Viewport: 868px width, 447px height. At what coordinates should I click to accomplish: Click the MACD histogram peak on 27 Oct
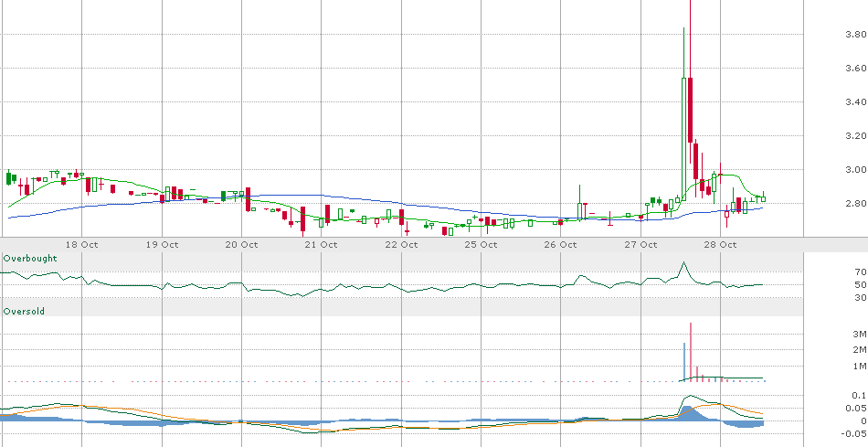(x=687, y=413)
